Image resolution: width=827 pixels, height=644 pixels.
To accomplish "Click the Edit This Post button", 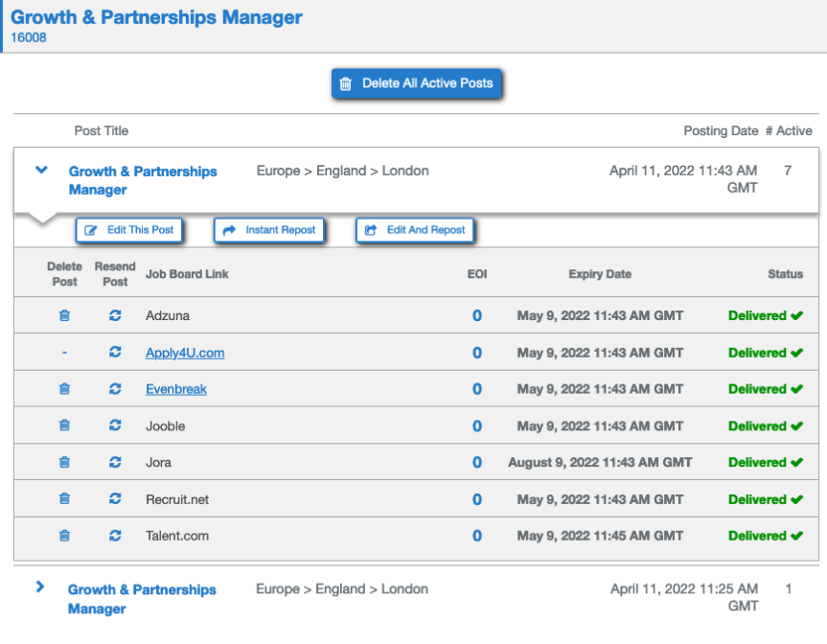I will pos(129,230).
